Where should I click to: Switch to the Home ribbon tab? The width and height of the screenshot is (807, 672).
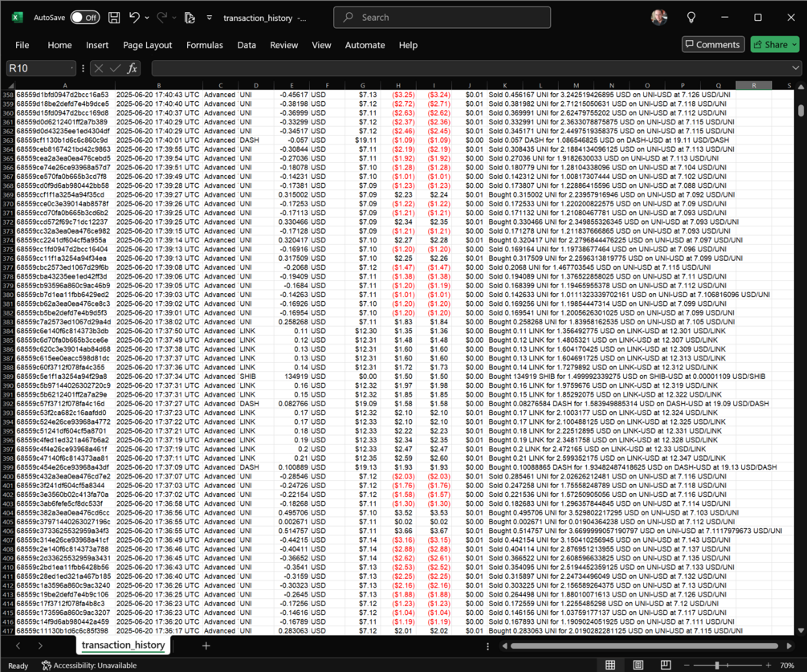pos(59,45)
